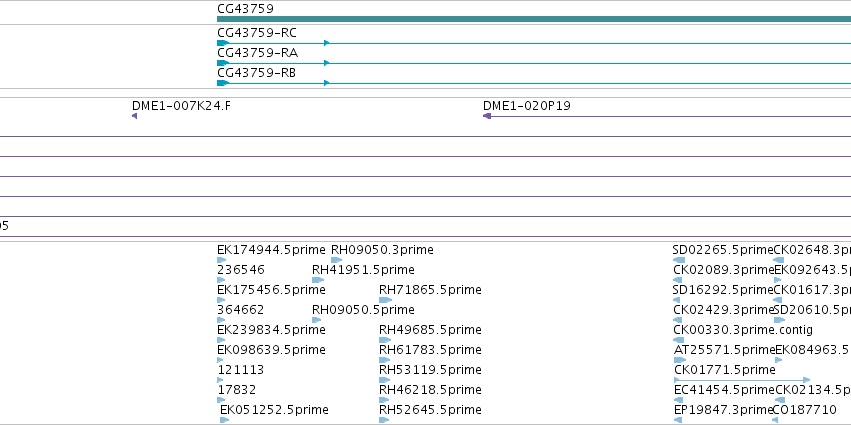This screenshot has width=851, height=425.
Task: Click the DME1-007K24.F label
Action: (181, 105)
